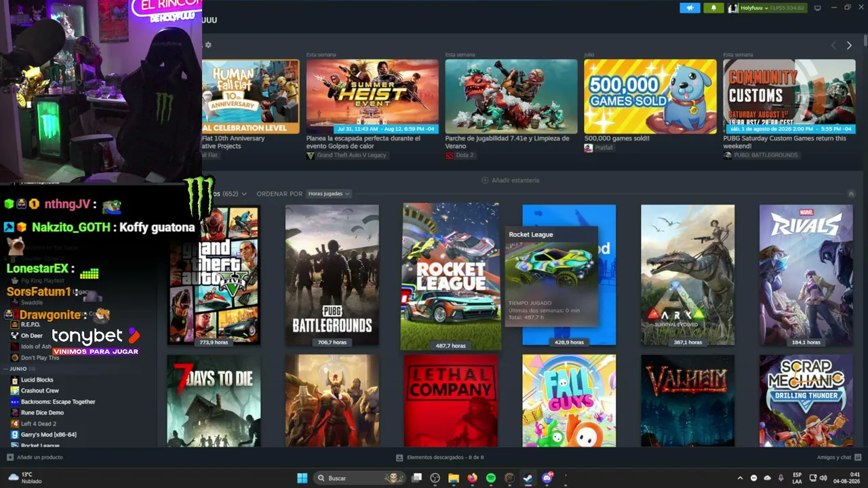Click Añadir un producto
868x488 pixels.
coord(35,457)
